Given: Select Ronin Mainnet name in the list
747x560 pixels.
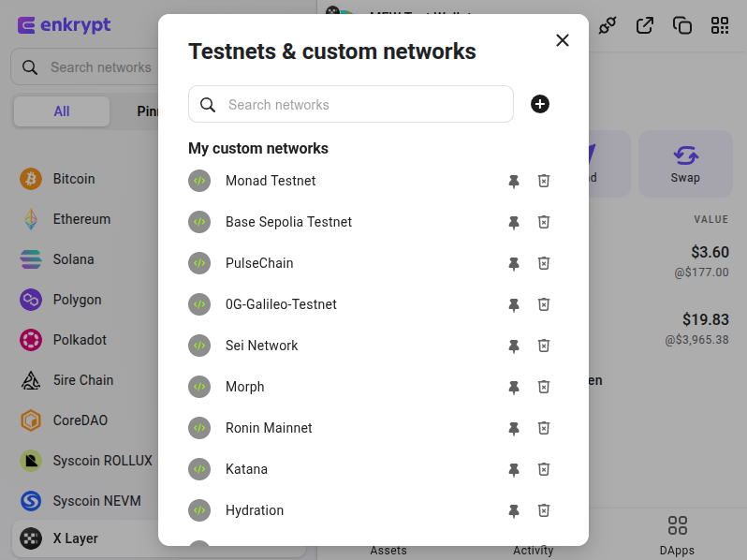Looking at the screenshot, I should click(x=269, y=429).
